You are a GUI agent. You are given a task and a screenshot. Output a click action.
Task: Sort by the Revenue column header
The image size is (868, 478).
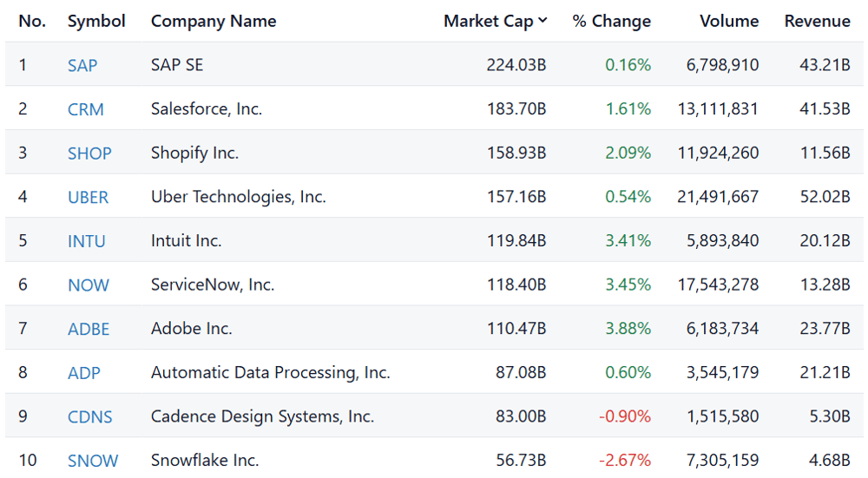[x=817, y=21]
